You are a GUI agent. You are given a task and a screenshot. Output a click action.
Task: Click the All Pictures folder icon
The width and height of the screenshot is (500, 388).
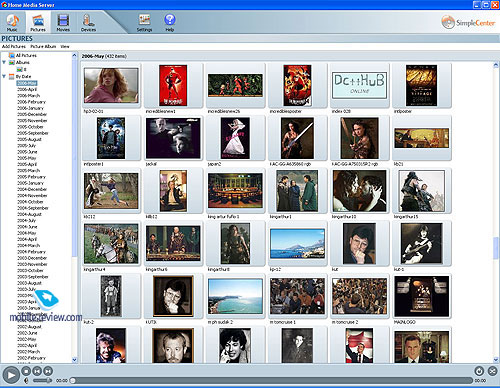point(12,55)
